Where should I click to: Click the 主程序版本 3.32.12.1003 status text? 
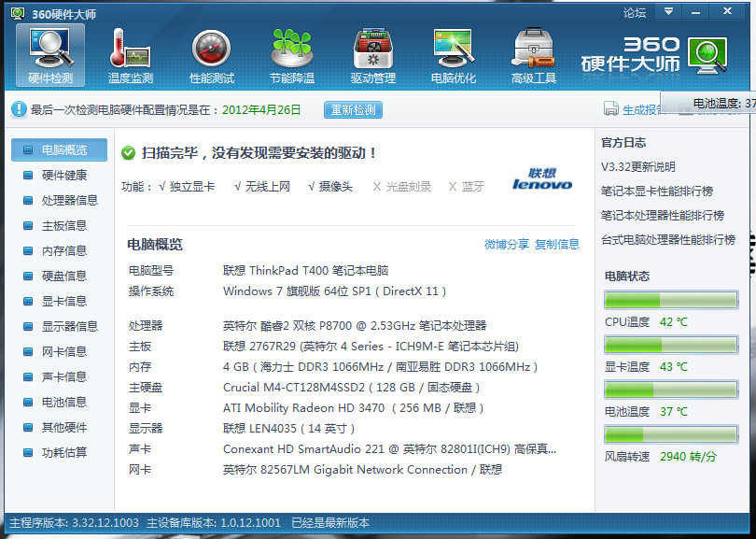pyautogui.click(x=74, y=523)
